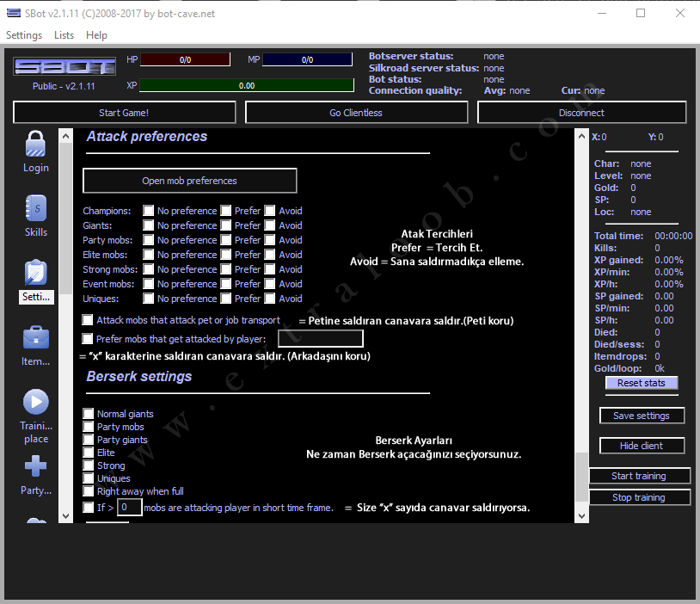This screenshot has width=700, height=604.
Task: Enable berserk on Strong
Action: 89,465
